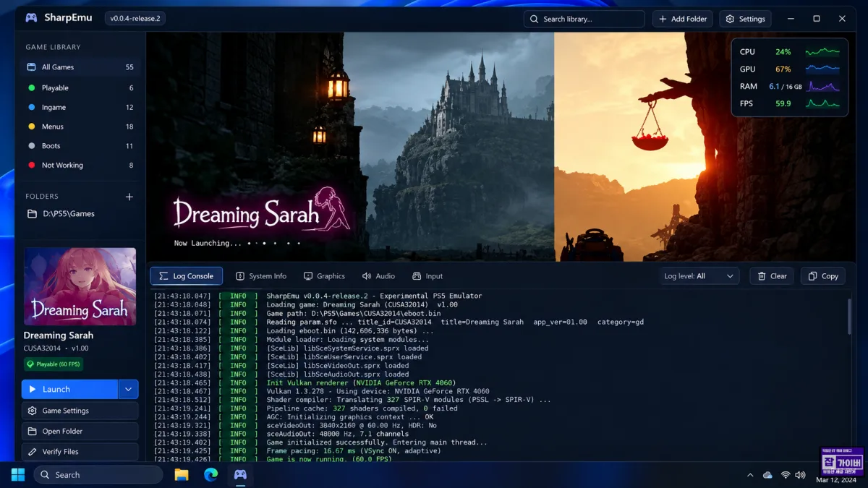Screen dimensions: 868x488
Task: Click the pencil icon in Verify Files
Action: [32, 452]
